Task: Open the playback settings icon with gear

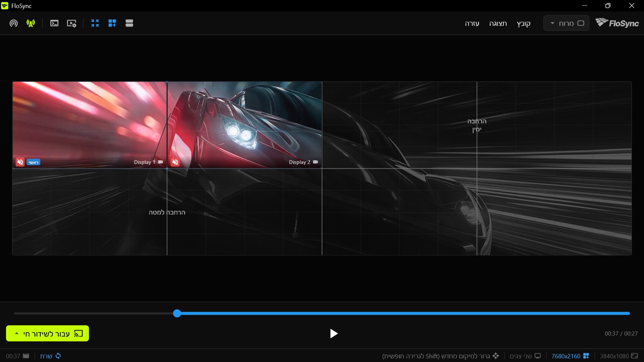Action: point(71,23)
